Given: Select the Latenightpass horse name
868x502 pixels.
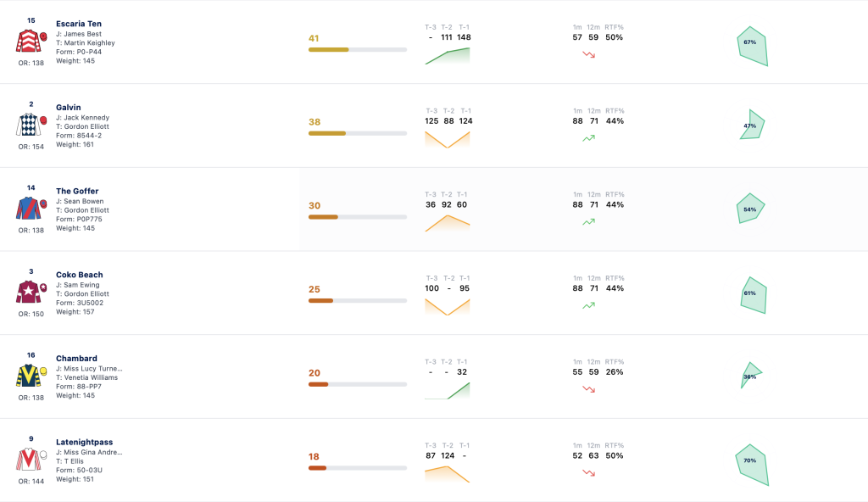Looking at the screenshot, I should pos(84,442).
